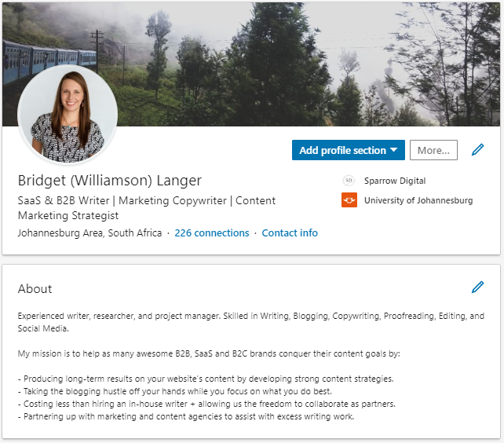Viewport: 504px width, 443px height.
Task: Open the Add profile section dropdown arrow
Action: 394,150
